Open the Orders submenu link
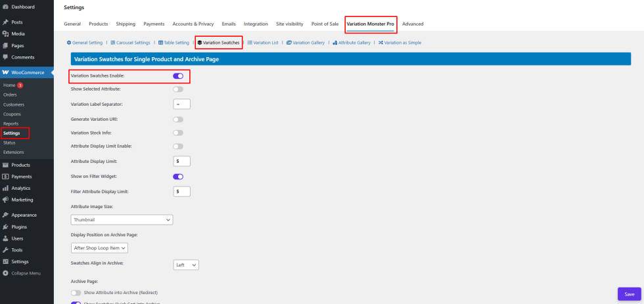Screen dimensions: 644x304 (10, 95)
